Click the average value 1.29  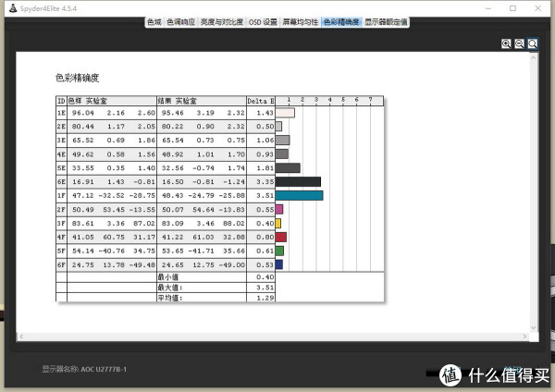(265, 298)
